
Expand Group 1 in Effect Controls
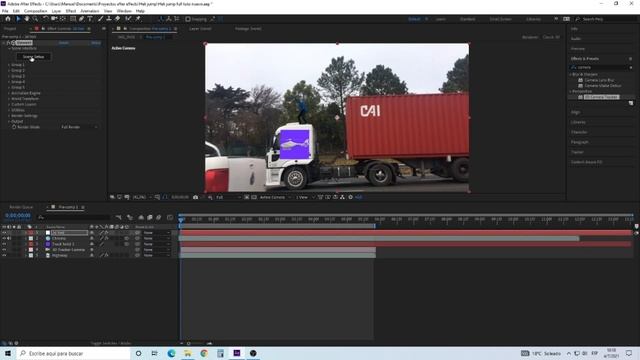tap(9, 65)
